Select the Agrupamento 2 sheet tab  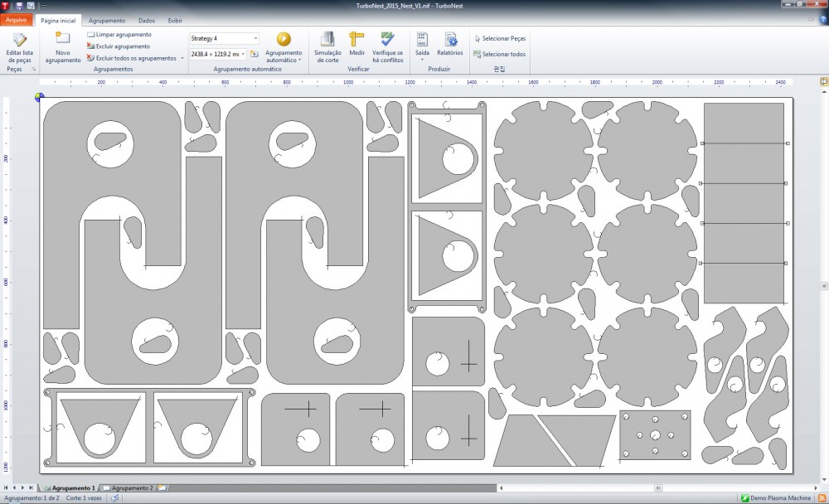[x=128, y=488]
